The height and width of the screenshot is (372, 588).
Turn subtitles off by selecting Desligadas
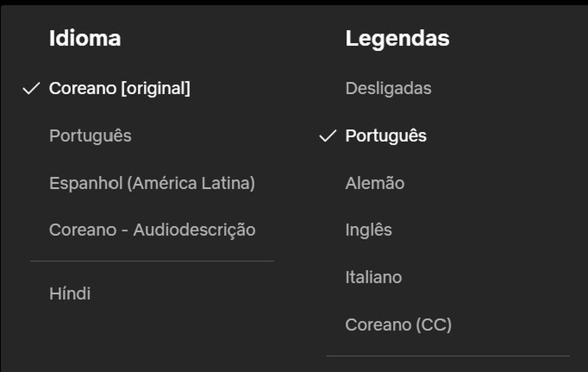pyautogui.click(x=388, y=89)
